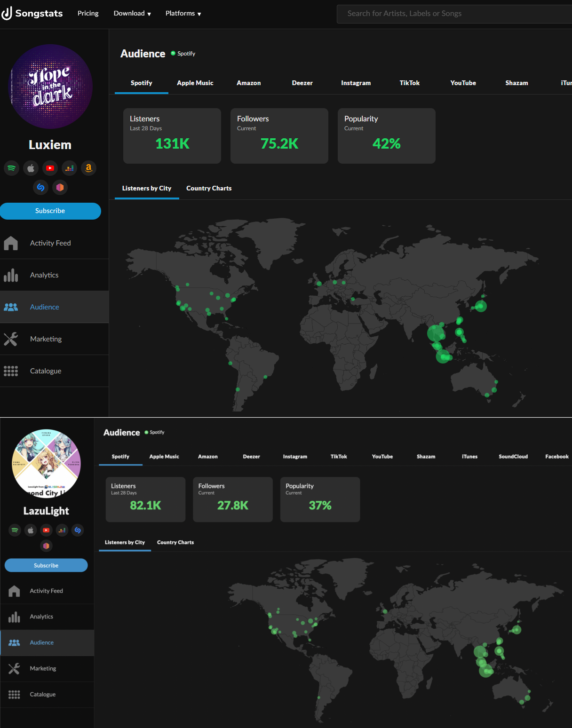Switch to Amazon tab for Luxiem

(x=249, y=83)
